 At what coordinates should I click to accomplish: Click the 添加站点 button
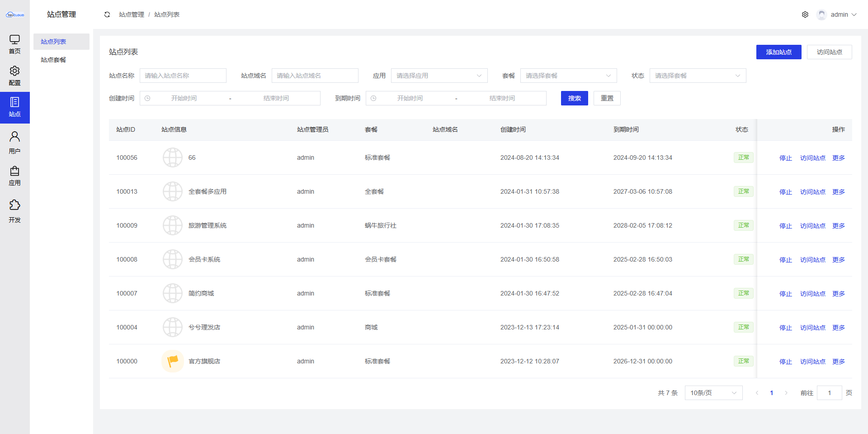point(778,52)
